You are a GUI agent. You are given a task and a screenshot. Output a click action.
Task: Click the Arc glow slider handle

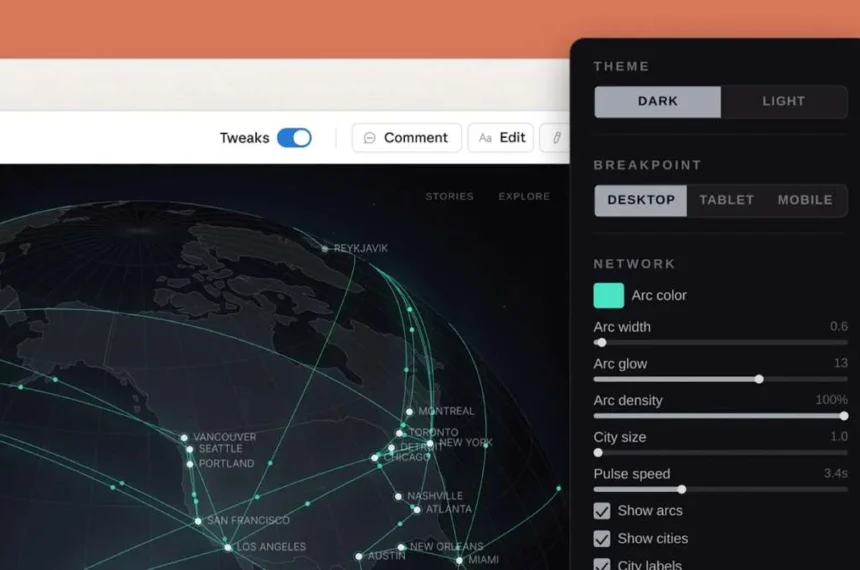tap(759, 379)
